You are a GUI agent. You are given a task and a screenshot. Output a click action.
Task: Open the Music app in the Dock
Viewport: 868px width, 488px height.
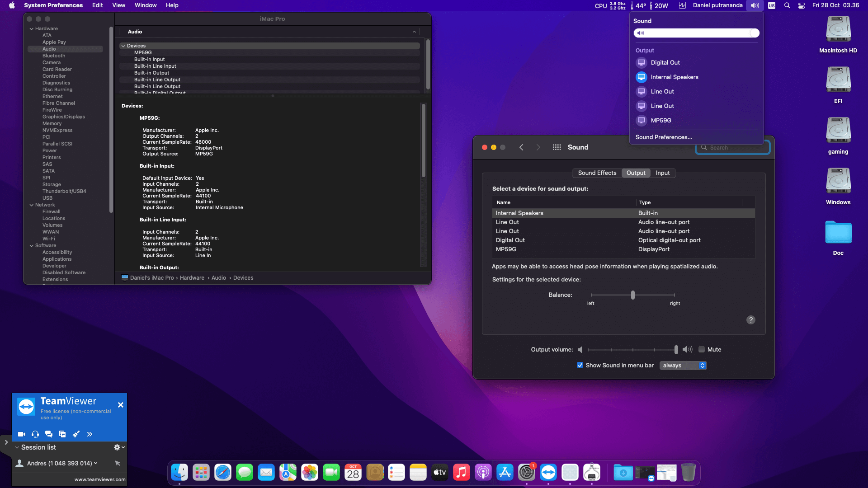(462, 473)
